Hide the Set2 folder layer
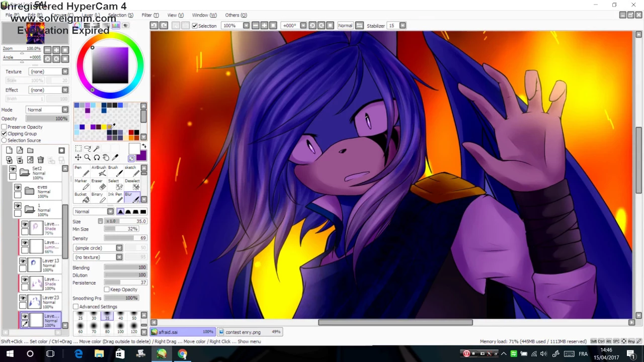 13,169
